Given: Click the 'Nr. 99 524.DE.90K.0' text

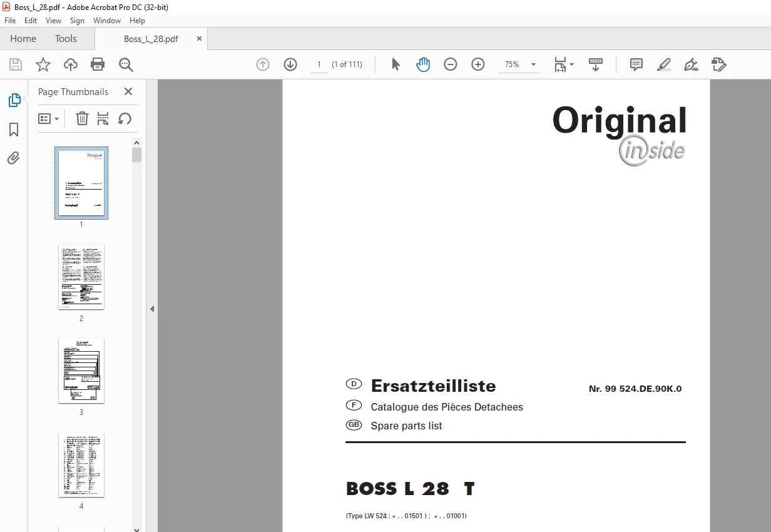Looking at the screenshot, I should [635, 389].
